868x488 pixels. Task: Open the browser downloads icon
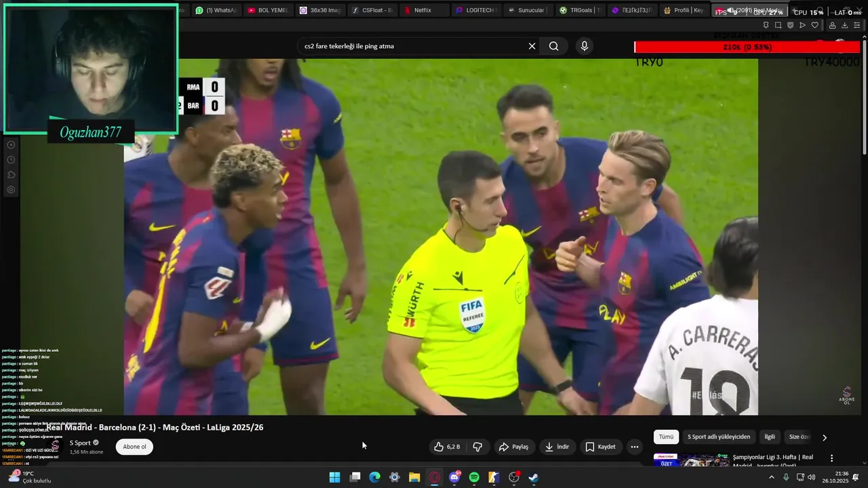point(845,25)
